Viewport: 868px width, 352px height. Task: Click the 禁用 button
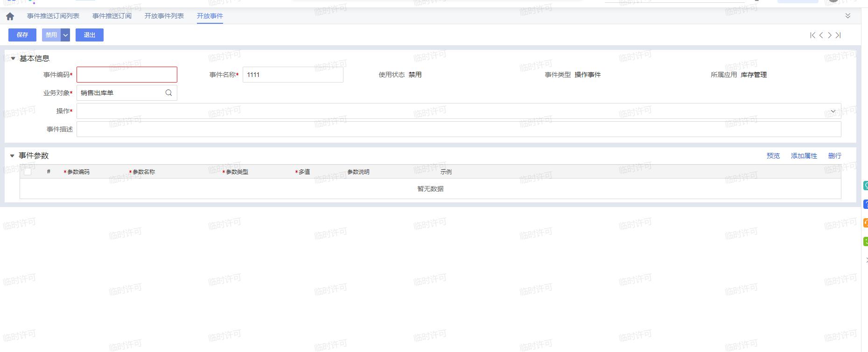point(51,35)
